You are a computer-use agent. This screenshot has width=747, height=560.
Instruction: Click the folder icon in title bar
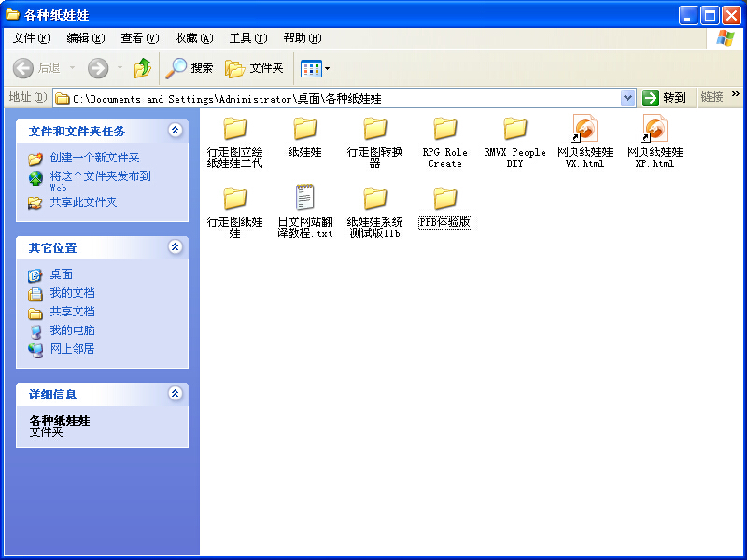coord(12,14)
